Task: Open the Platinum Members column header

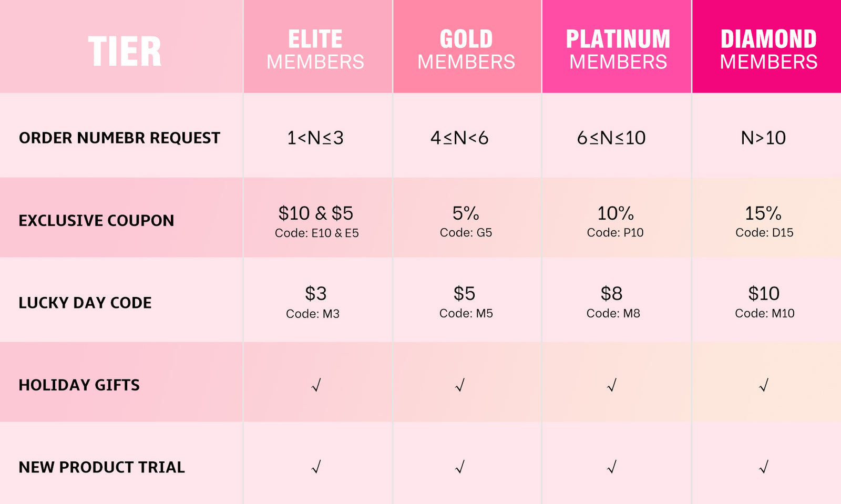Action: coord(618,49)
